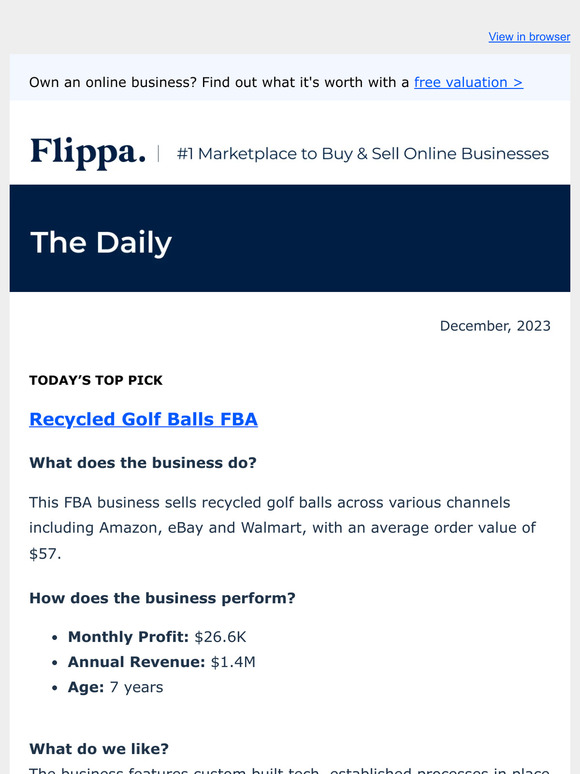Click The Daily banner title
Viewport: 580px width, 774px height.
point(101,242)
